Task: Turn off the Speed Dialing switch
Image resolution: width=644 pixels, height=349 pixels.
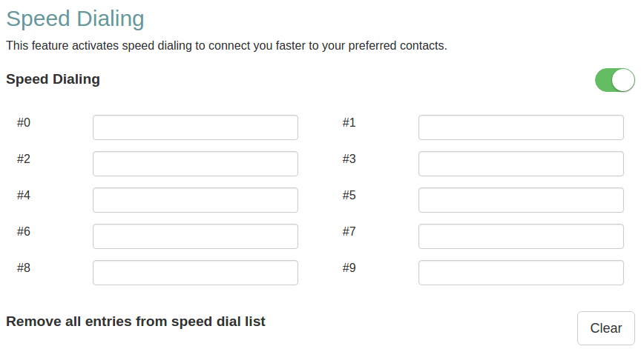Action: (614, 80)
